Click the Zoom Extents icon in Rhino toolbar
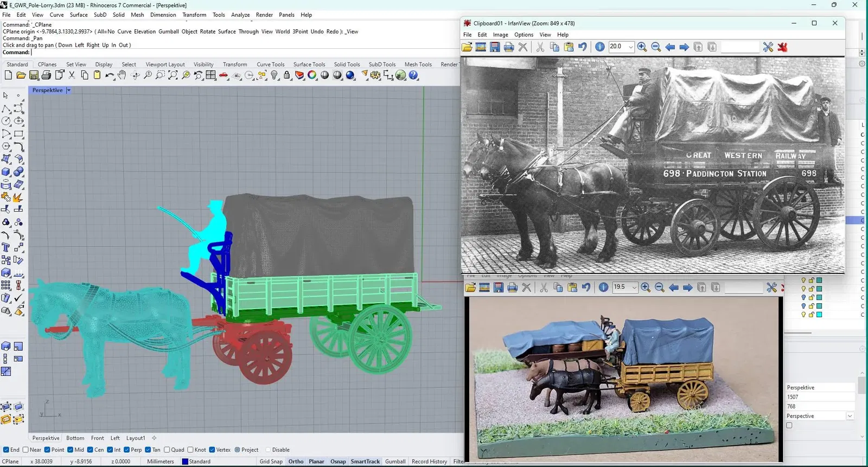The width and height of the screenshot is (868, 467). click(x=173, y=75)
